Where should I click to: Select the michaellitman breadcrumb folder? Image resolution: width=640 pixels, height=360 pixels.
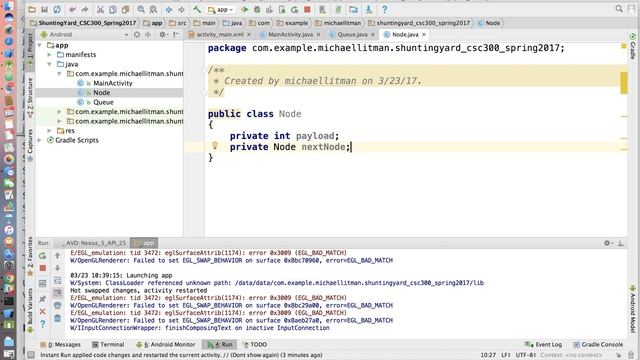[x=338, y=23]
